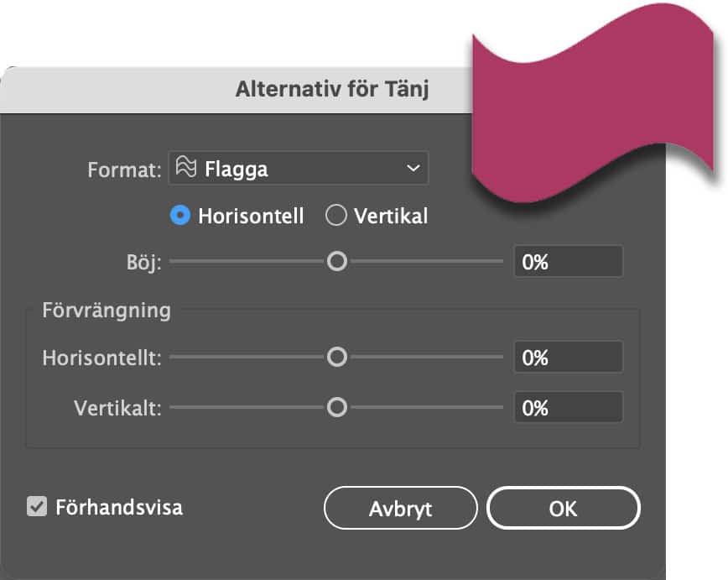
Task: Select the Horisontell radio button
Action: coord(180,216)
